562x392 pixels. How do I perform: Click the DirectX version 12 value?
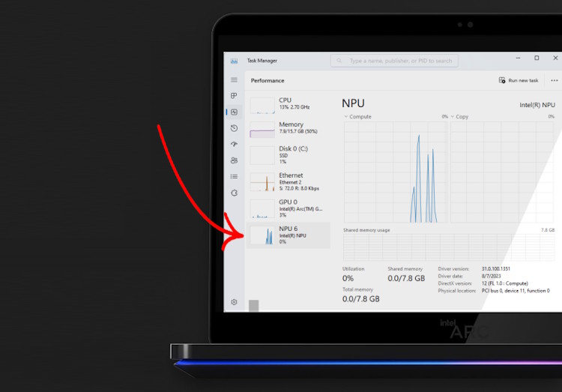click(504, 283)
